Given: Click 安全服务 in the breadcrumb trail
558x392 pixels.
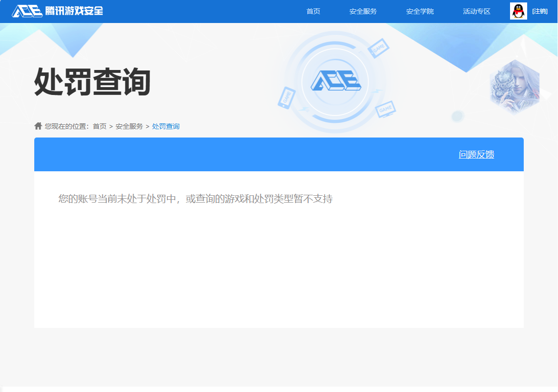Looking at the screenshot, I should click(x=129, y=126).
